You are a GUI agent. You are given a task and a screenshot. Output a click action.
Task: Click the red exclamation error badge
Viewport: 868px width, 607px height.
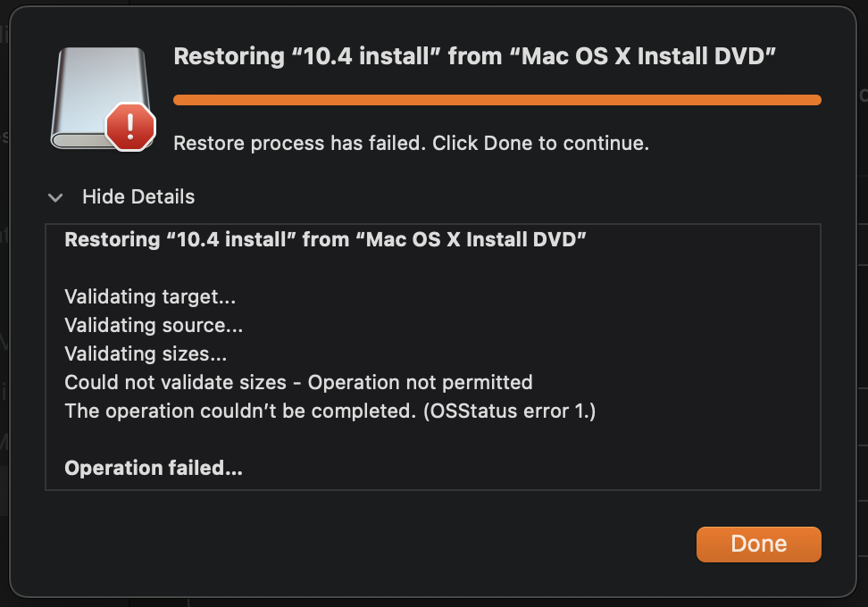pos(130,125)
